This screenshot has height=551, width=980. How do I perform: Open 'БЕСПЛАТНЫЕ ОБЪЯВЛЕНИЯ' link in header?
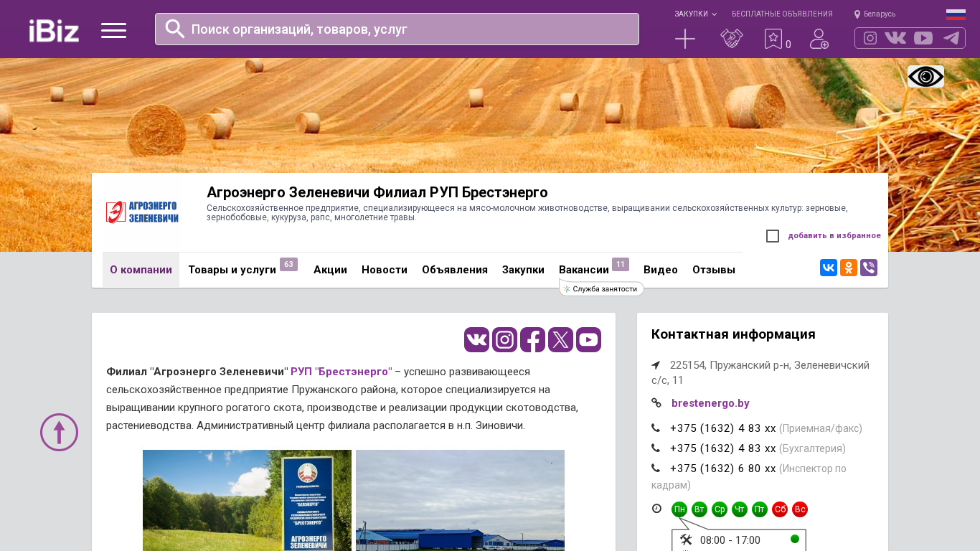pos(782,14)
